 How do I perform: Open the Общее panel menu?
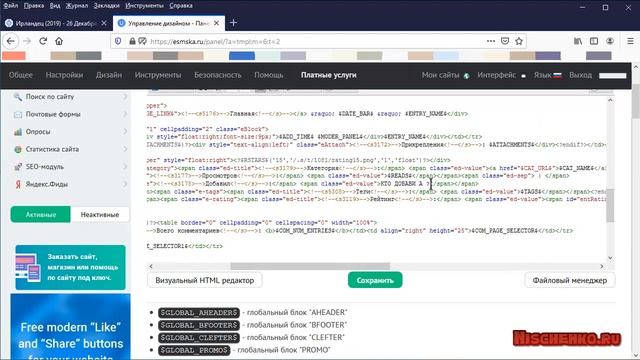point(21,75)
